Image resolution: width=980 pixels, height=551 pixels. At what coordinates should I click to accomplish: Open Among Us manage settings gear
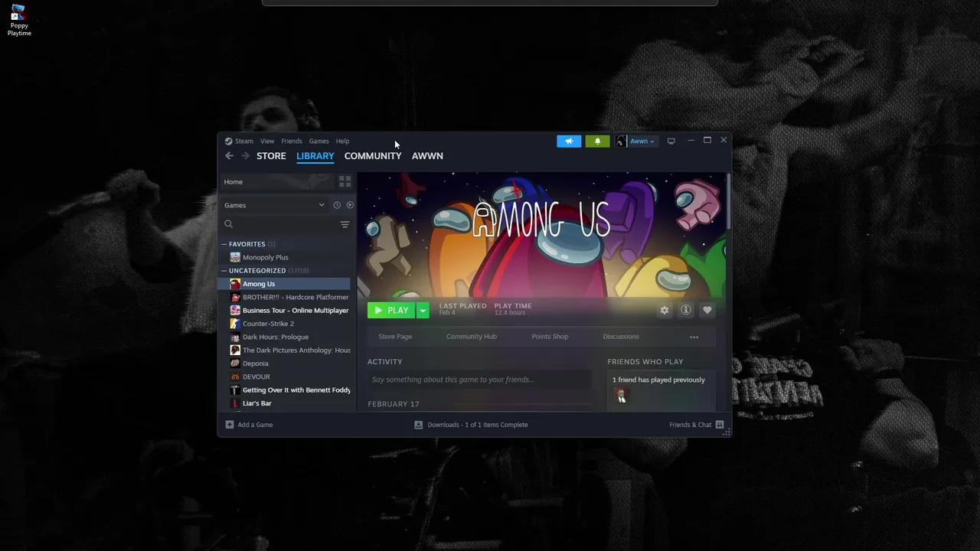pos(665,310)
